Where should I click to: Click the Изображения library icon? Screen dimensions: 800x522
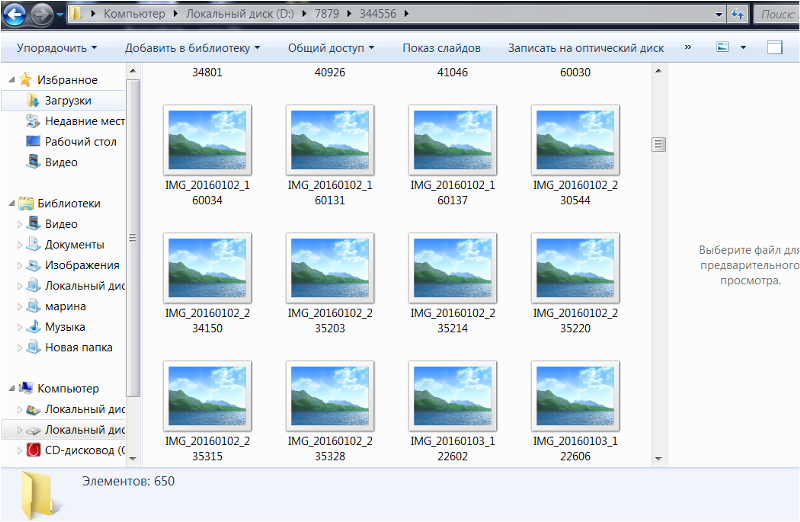[33, 265]
